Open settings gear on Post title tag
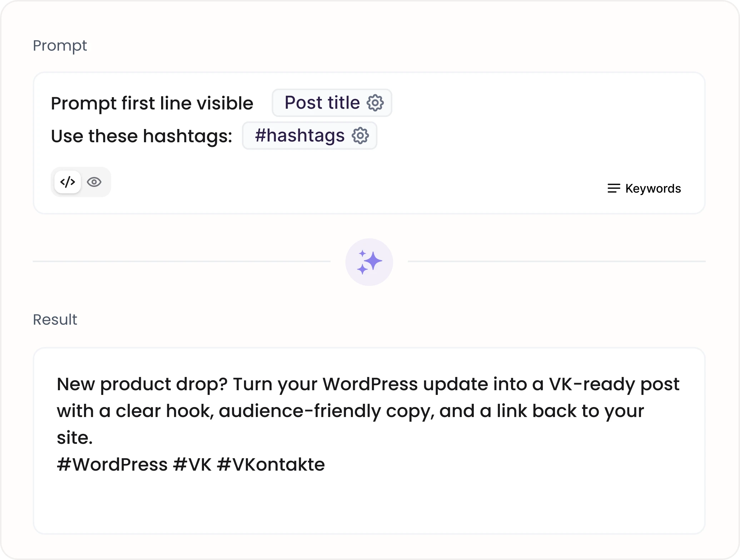This screenshot has height=560, width=740. (375, 103)
